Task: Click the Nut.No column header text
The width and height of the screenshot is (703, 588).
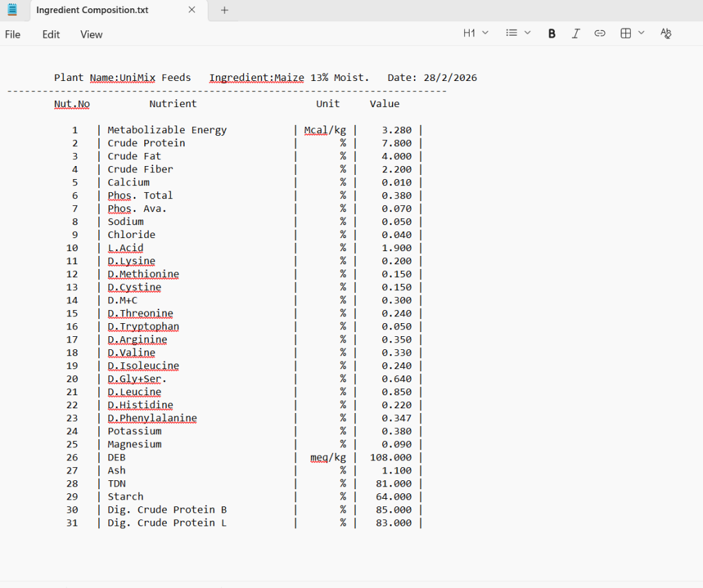Action: [x=72, y=104]
